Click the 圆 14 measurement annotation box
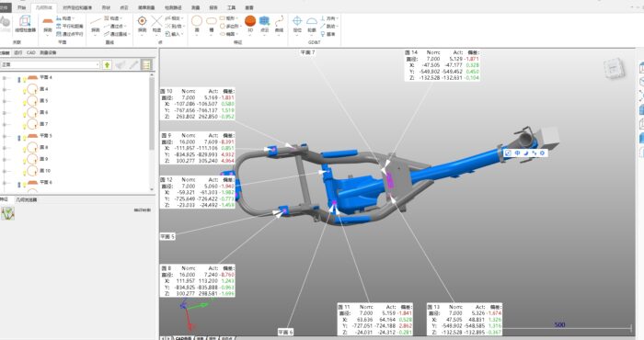The image size is (644, 340). [x=443, y=65]
